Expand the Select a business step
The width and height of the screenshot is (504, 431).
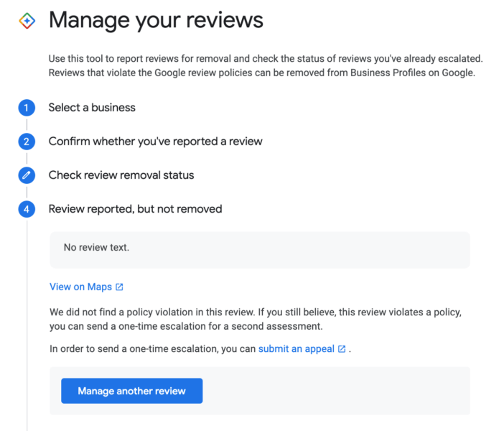(x=92, y=108)
